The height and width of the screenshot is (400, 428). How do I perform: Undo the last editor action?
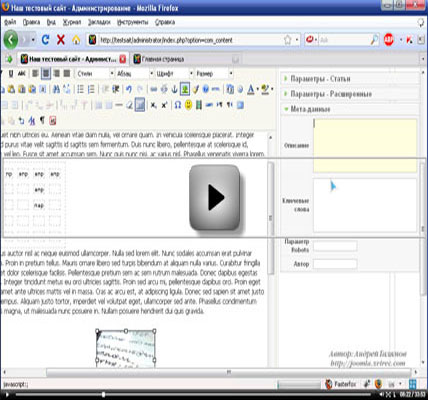click(129, 89)
